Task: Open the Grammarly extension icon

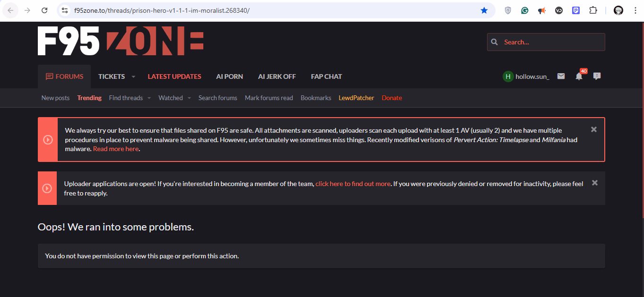Action: click(x=525, y=10)
